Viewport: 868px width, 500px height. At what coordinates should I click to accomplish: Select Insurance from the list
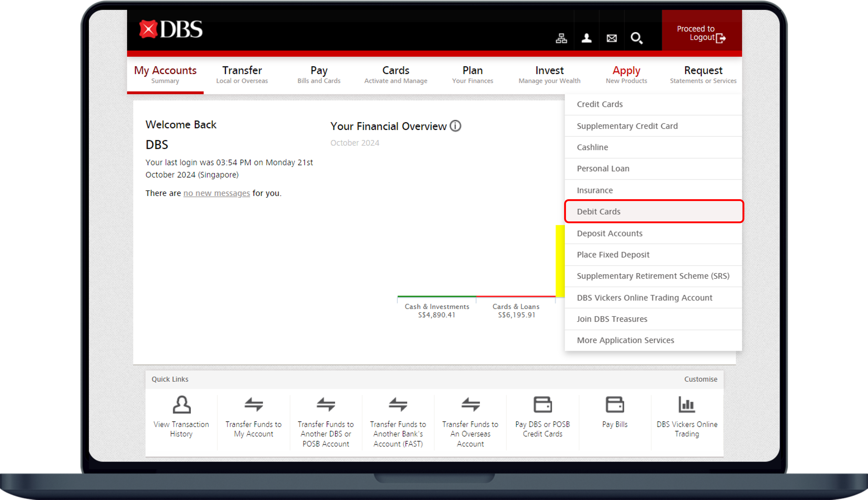tap(653, 190)
